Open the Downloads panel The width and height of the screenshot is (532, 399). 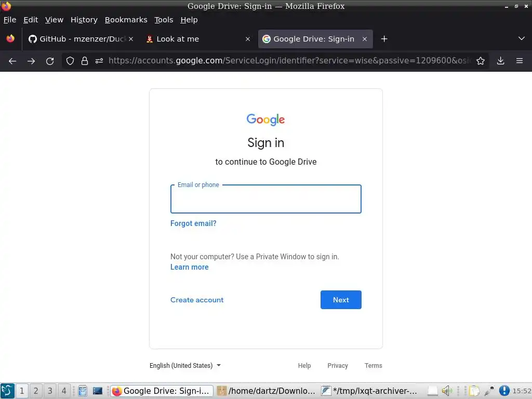coord(500,61)
